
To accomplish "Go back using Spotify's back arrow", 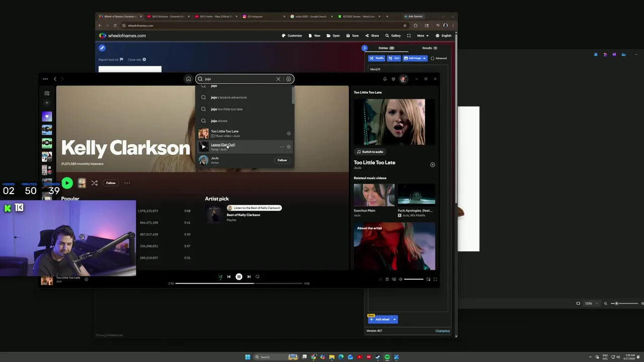I will tap(55, 79).
